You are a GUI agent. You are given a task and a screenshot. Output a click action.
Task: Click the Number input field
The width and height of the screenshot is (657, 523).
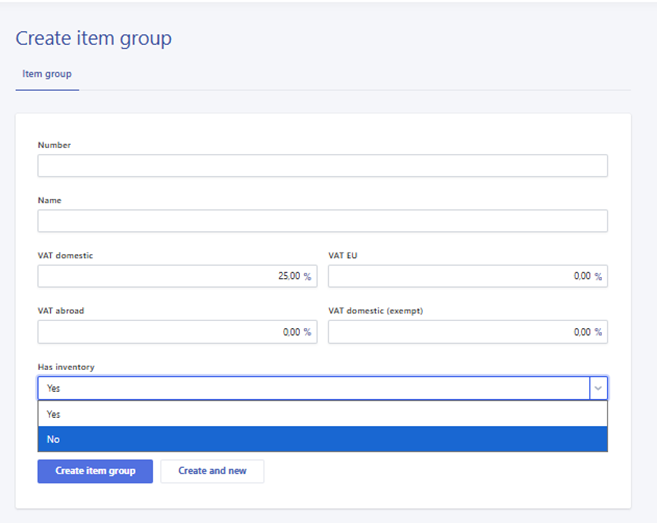pos(322,166)
